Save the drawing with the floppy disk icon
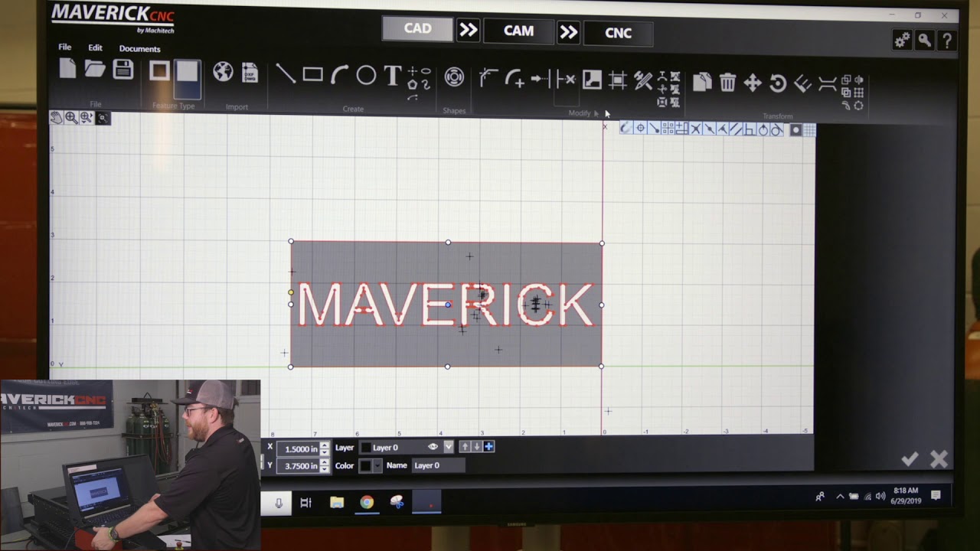Viewport: 980px width, 551px height. click(x=123, y=70)
